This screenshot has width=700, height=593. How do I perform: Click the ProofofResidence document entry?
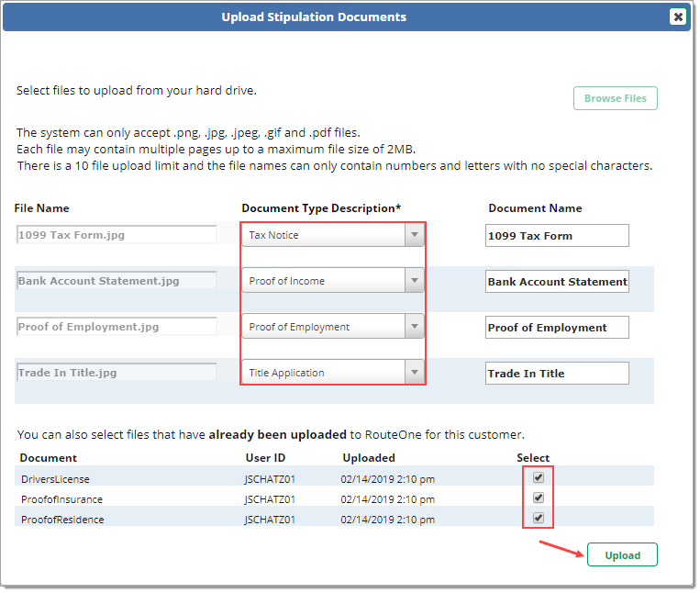62,520
